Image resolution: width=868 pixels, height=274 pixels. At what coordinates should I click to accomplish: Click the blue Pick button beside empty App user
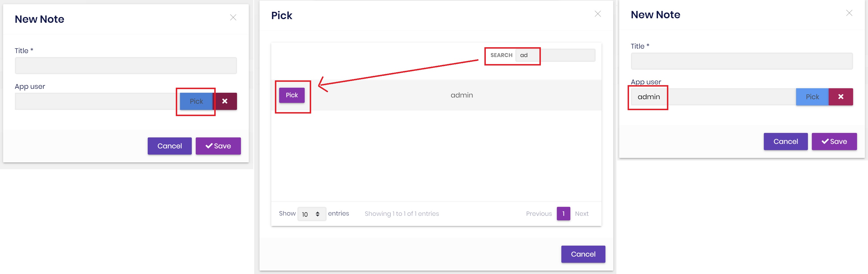[196, 101]
